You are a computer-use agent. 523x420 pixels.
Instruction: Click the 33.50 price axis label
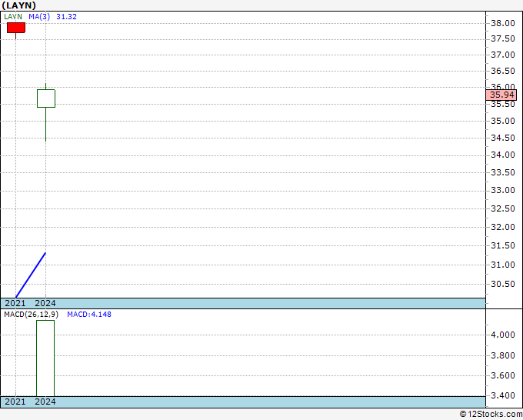(x=503, y=172)
